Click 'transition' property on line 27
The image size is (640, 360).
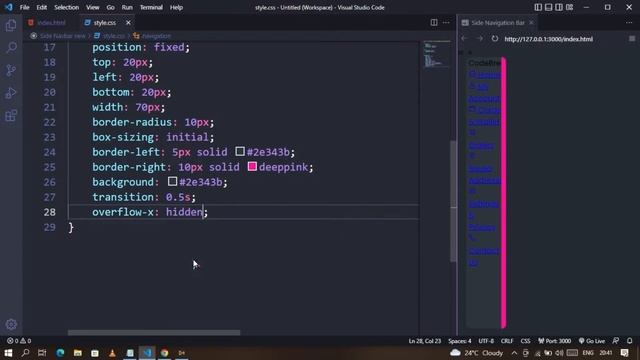(x=123, y=197)
